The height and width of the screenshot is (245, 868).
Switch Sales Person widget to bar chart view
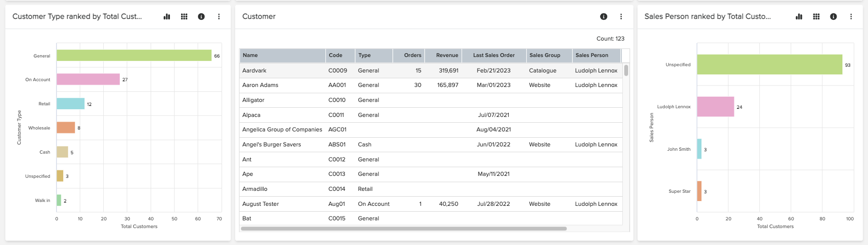[x=799, y=16]
